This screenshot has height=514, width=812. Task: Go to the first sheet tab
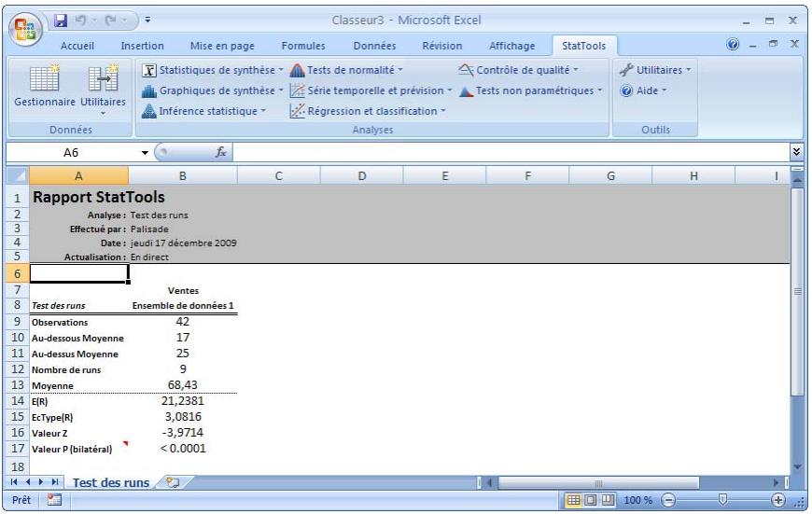(x=14, y=482)
